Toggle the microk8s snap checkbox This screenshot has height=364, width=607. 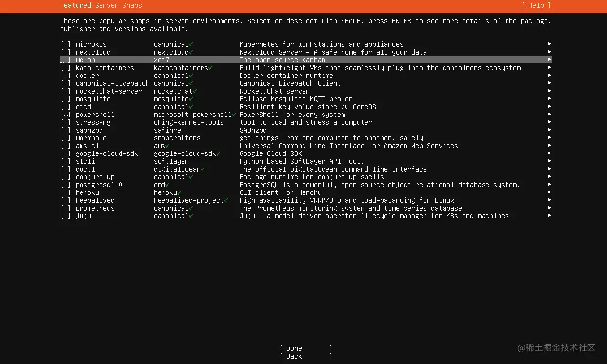pos(66,44)
